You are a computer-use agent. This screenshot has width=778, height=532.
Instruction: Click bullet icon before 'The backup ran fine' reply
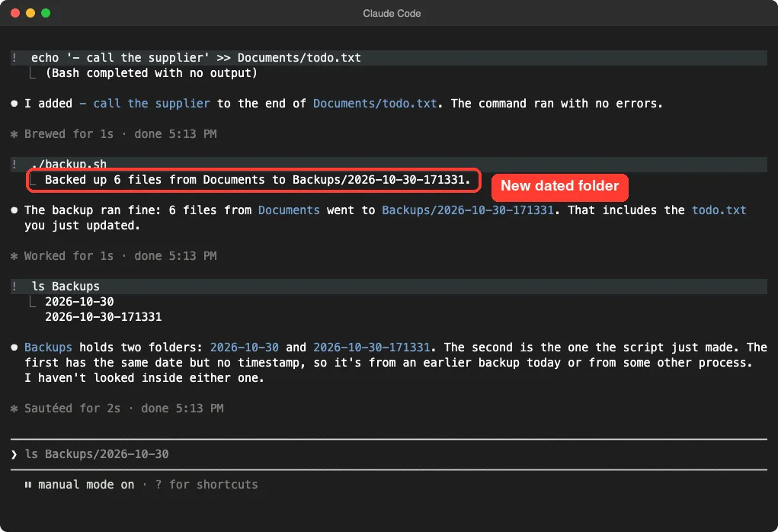pos(14,210)
